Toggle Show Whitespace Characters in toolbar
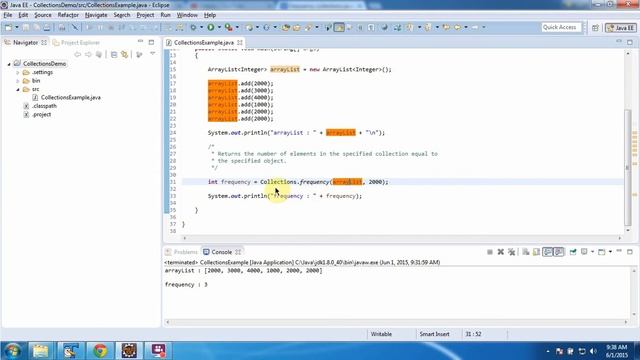The width and height of the screenshot is (640, 360). coord(371,27)
